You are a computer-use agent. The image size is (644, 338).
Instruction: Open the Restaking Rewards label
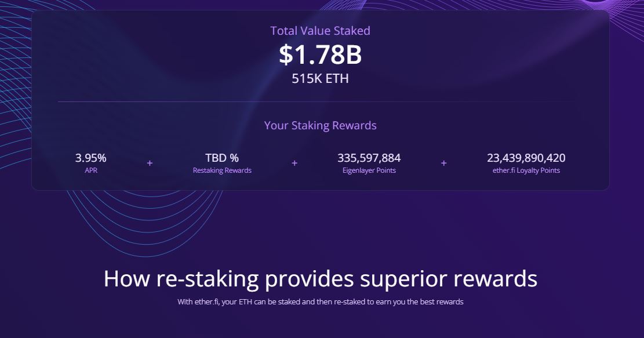[222, 170]
